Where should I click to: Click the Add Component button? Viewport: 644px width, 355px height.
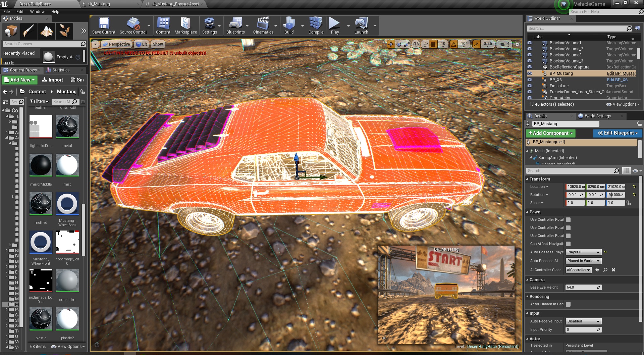point(550,133)
